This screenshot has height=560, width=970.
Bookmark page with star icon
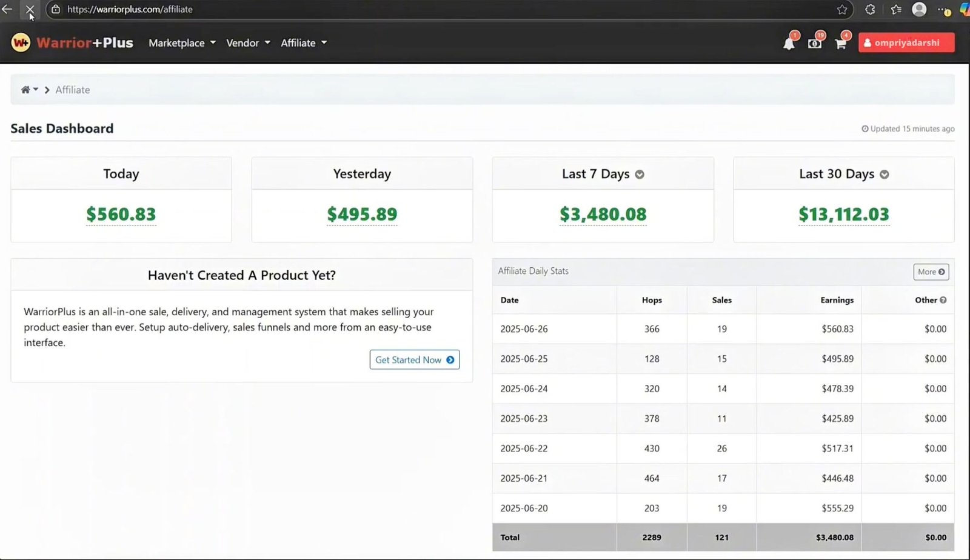[x=842, y=9]
